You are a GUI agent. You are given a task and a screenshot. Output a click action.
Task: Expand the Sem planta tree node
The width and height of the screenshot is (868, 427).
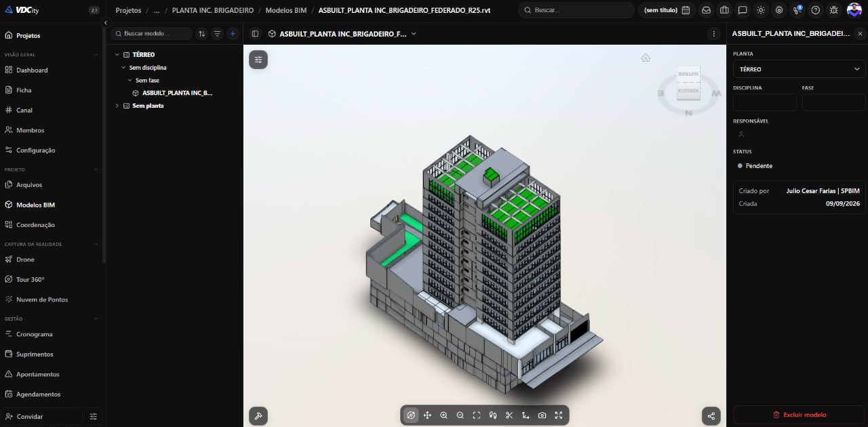[117, 106]
